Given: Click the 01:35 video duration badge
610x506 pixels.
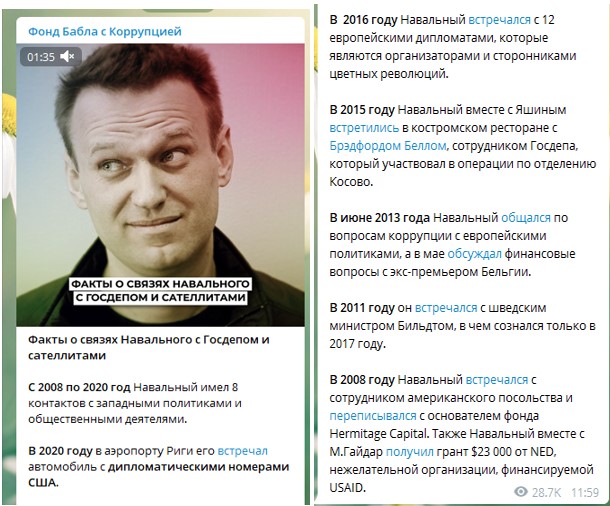Looking at the screenshot, I should [x=41, y=57].
